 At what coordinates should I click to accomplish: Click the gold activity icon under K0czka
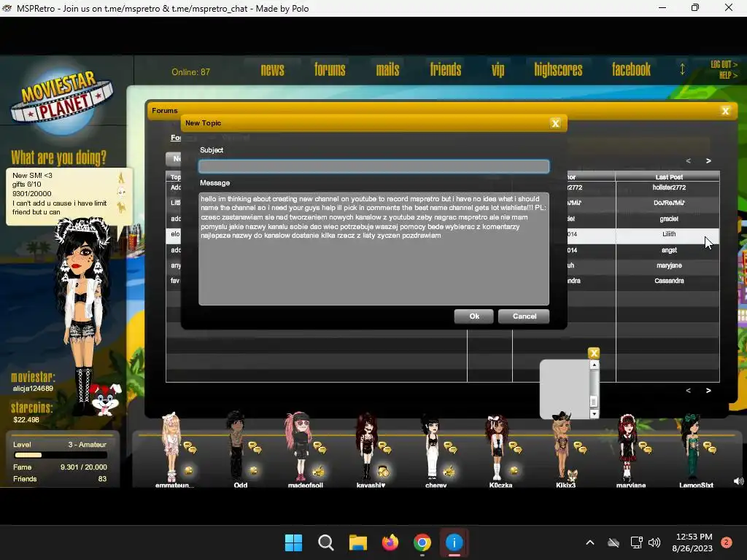(514, 470)
